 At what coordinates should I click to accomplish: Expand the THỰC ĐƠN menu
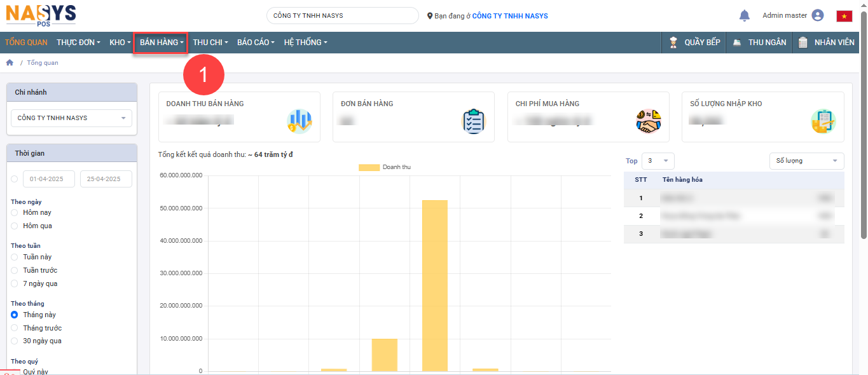(79, 43)
